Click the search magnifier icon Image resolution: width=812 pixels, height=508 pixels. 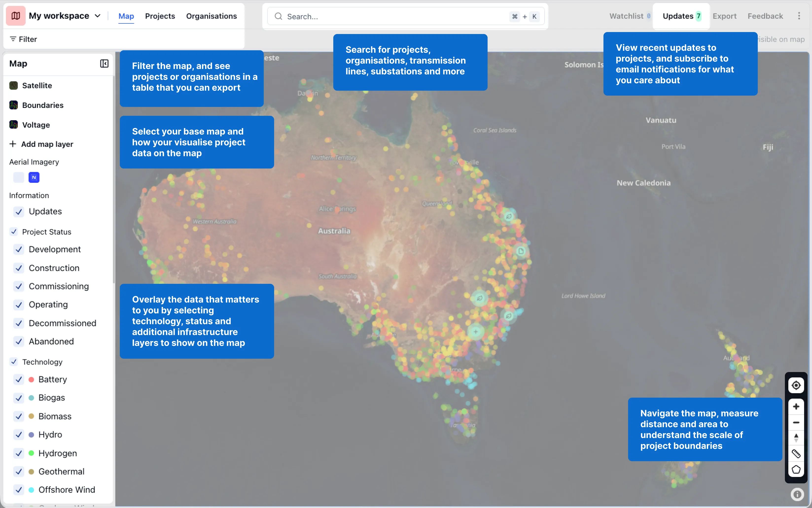coord(278,17)
